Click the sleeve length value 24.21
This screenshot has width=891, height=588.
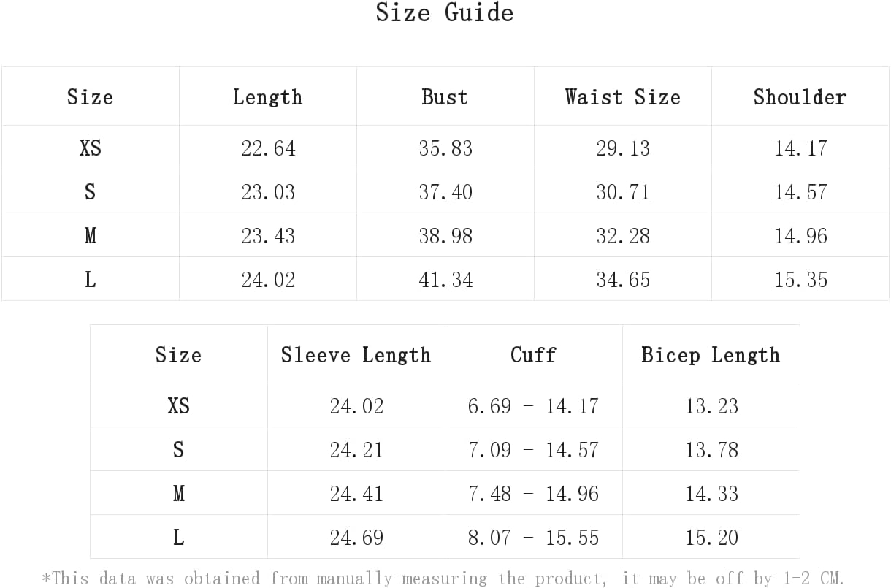356,450
